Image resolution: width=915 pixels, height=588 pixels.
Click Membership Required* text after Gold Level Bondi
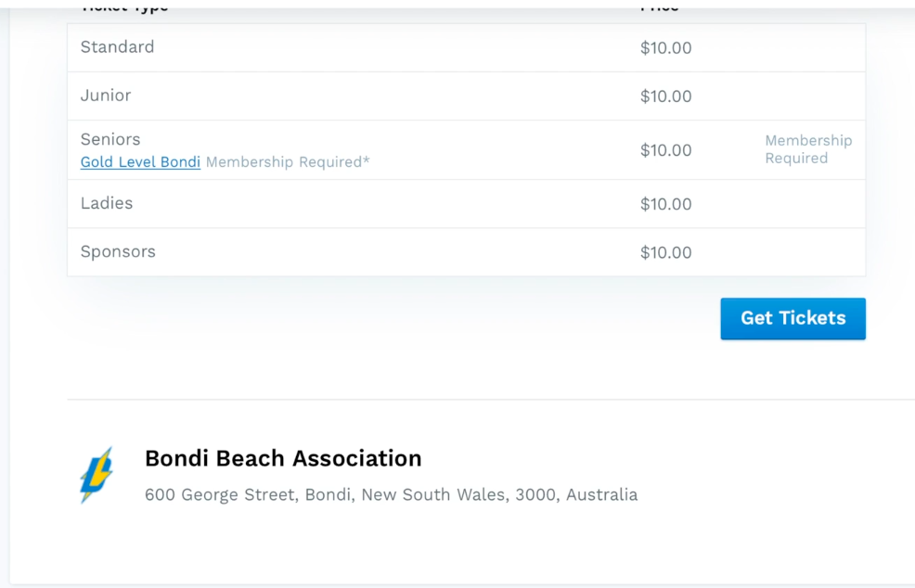pyautogui.click(x=288, y=162)
